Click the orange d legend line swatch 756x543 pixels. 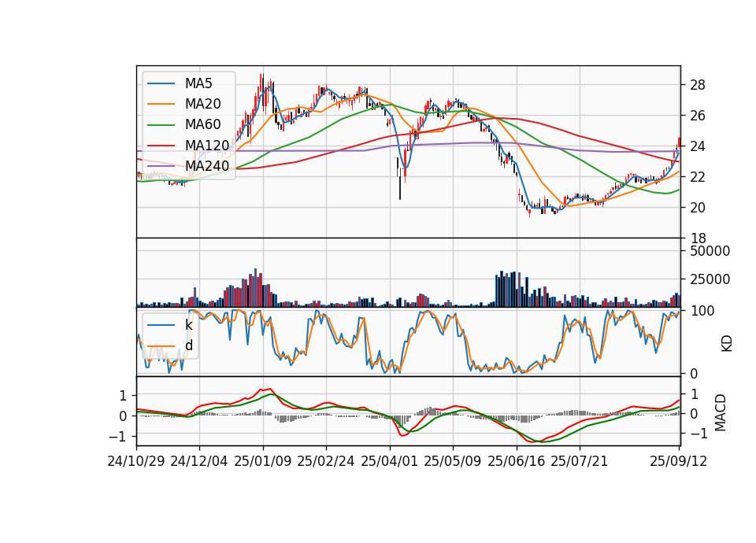tap(161, 346)
